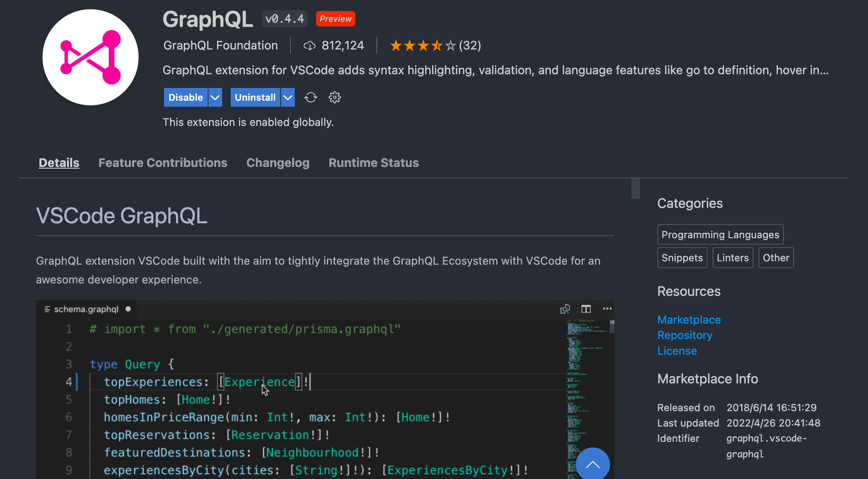Screen dimensions: 868x479
Task: Open the extension's Repository link
Action: coord(684,335)
